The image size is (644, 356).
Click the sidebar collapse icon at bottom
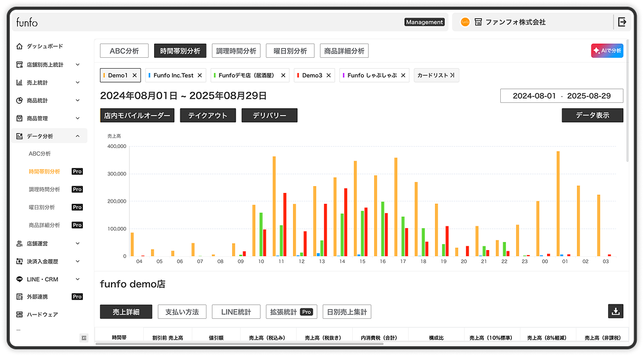(x=84, y=338)
